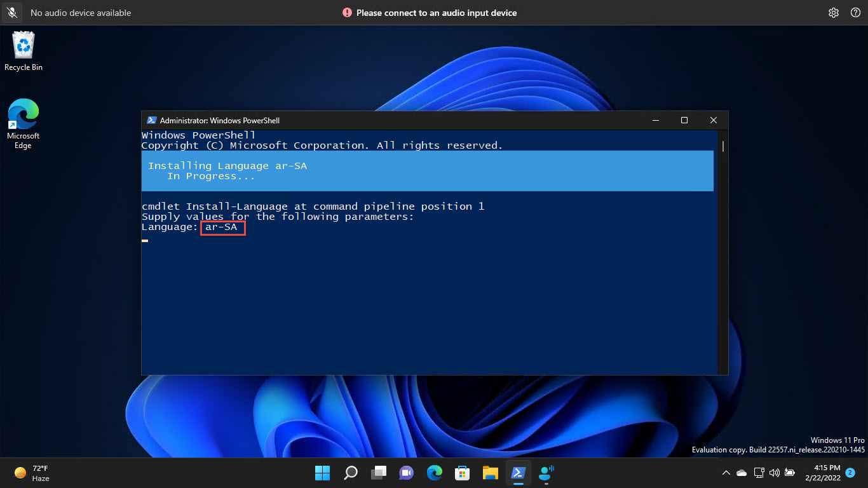Open the help question mark icon
868x488 pixels.
tap(855, 13)
